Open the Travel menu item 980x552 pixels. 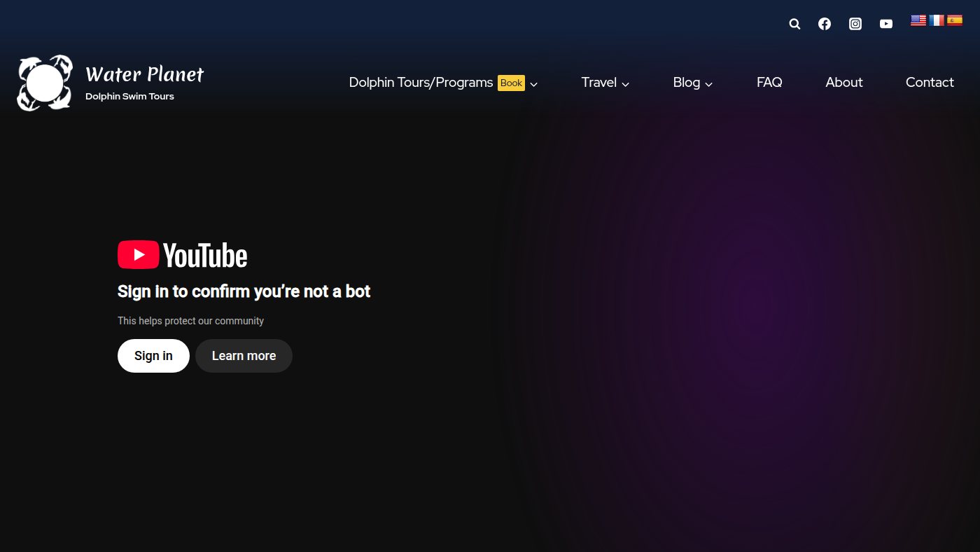(x=598, y=83)
